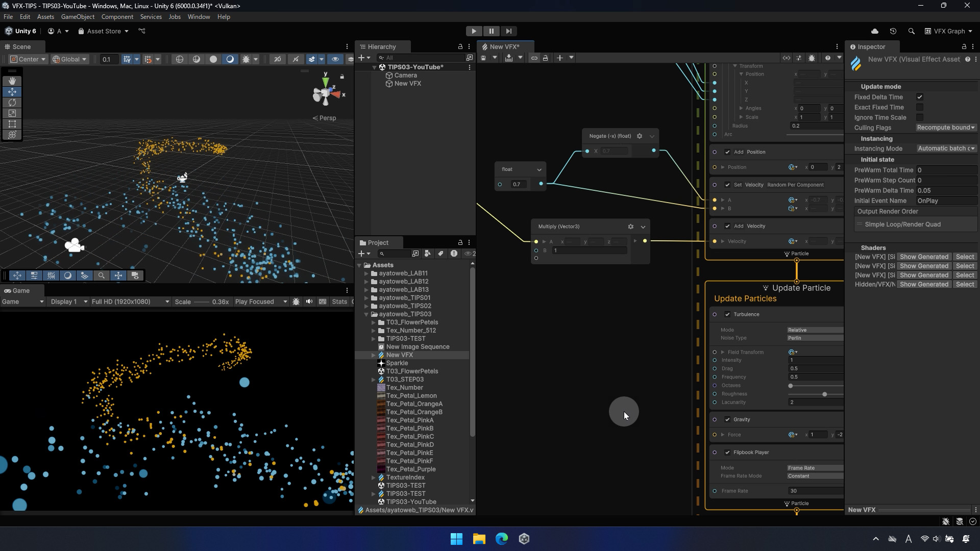The width and height of the screenshot is (980, 551).
Task: Toggle the Fixed Delta Time checkbox
Action: (x=920, y=97)
